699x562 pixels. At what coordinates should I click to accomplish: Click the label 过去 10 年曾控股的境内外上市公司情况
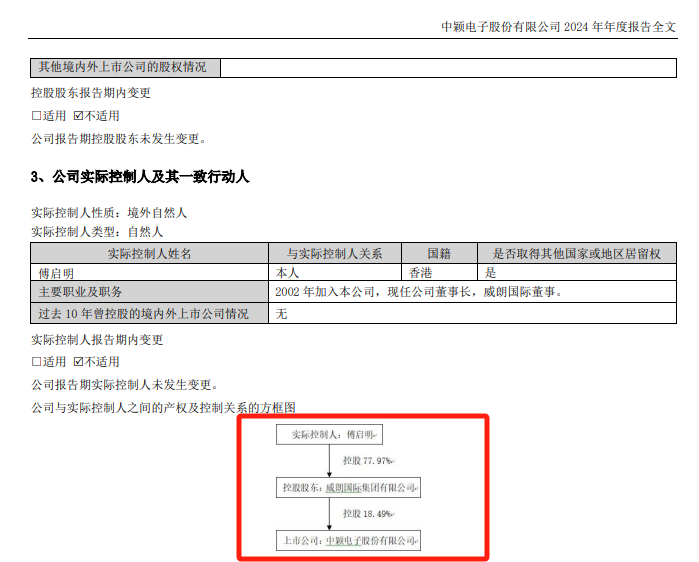(149, 313)
